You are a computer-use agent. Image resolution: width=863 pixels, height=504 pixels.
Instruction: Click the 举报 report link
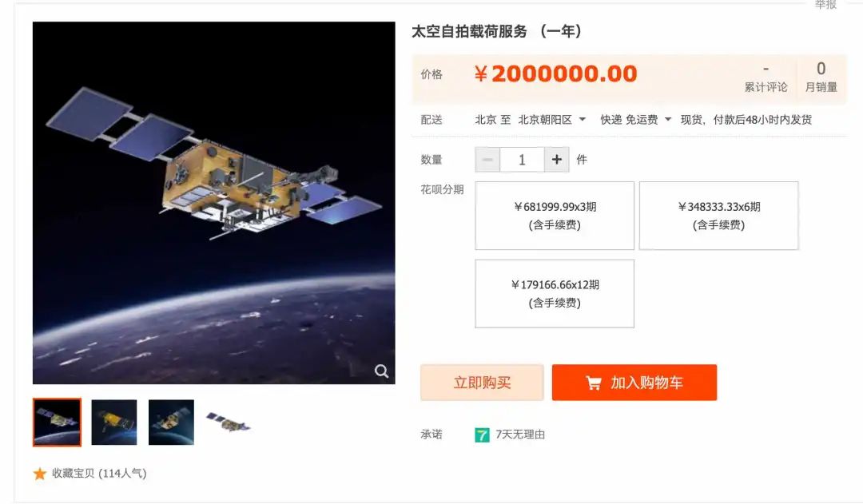pos(825,5)
